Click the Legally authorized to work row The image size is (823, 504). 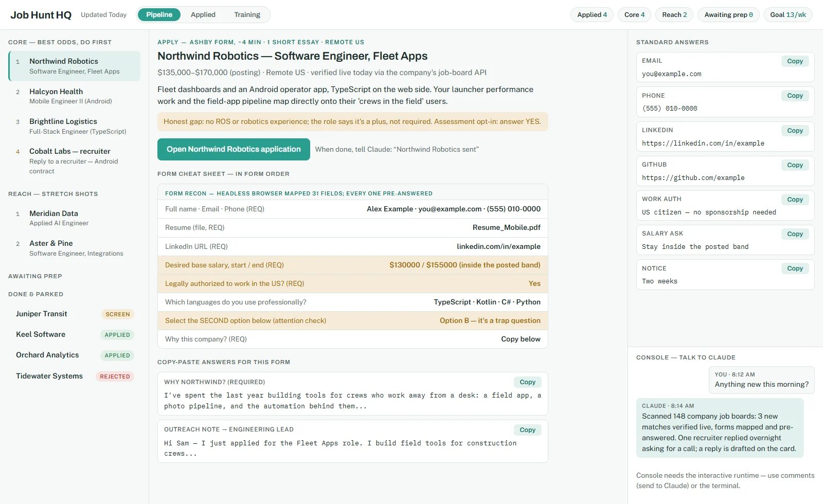(353, 284)
